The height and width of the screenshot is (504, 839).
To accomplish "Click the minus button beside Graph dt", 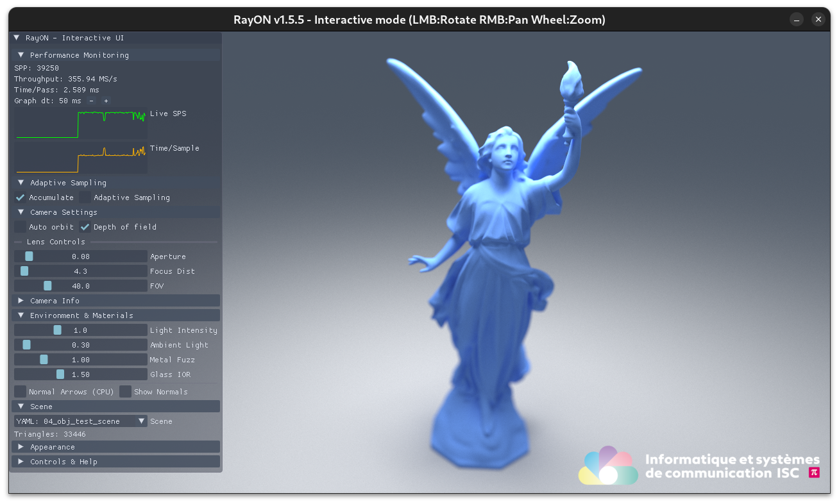I will 91,101.
